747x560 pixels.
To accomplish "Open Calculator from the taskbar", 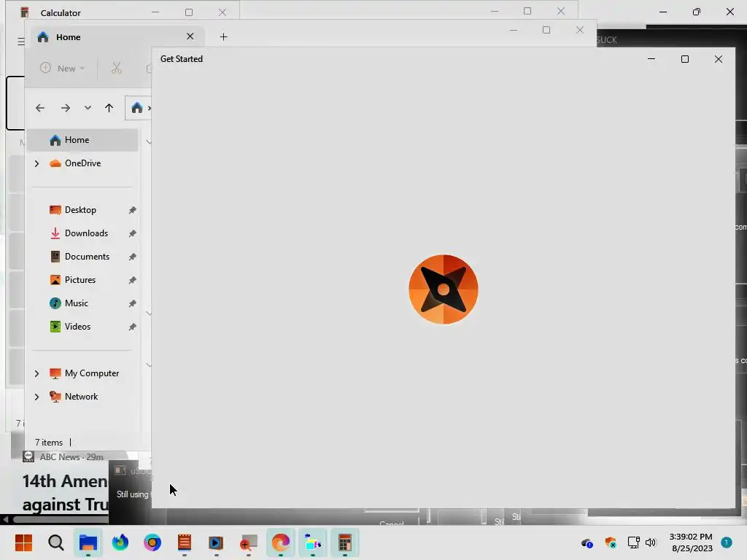I will point(345,542).
